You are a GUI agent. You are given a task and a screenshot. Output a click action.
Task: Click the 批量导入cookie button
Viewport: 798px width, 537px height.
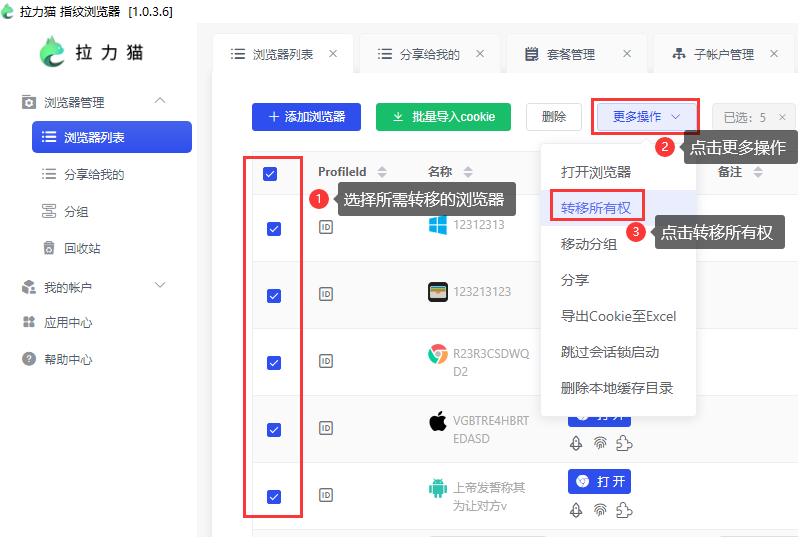pyautogui.click(x=443, y=117)
